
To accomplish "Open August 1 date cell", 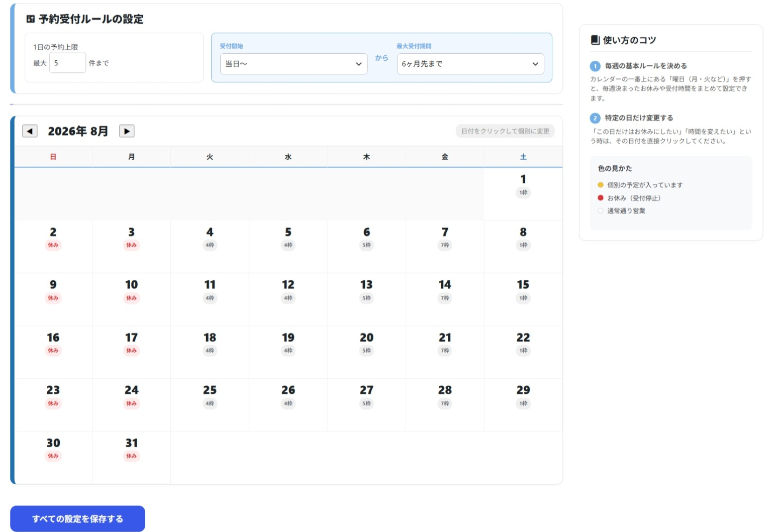I will (523, 194).
